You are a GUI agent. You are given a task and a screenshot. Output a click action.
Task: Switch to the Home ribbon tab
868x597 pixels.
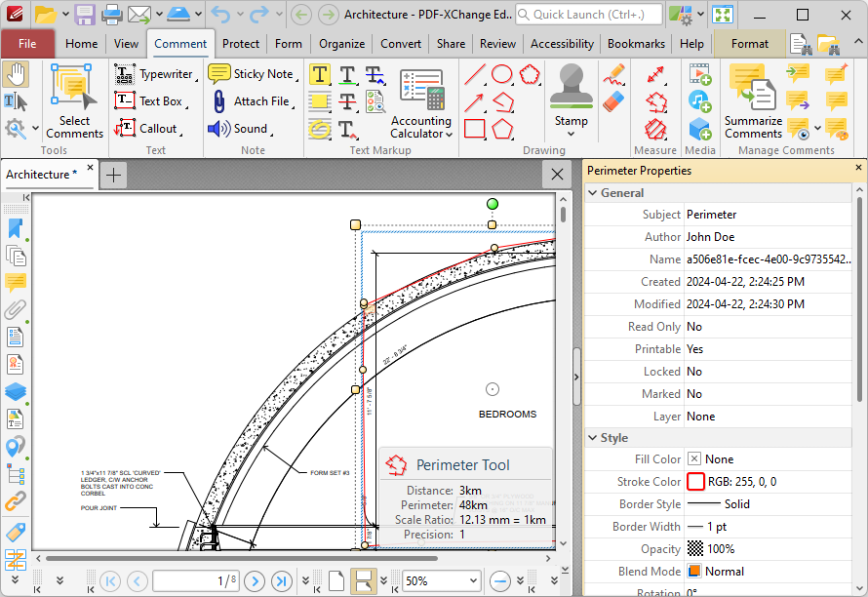pos(81,44)
